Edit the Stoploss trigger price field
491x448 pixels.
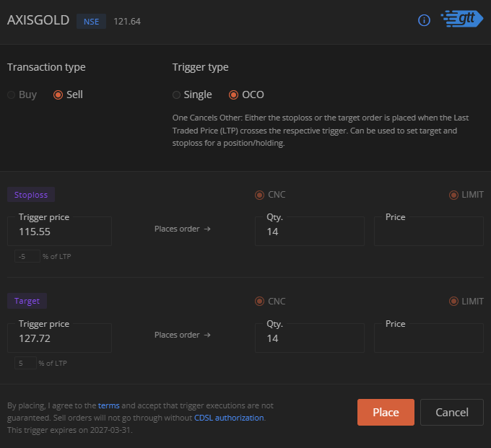coord(60,232)
